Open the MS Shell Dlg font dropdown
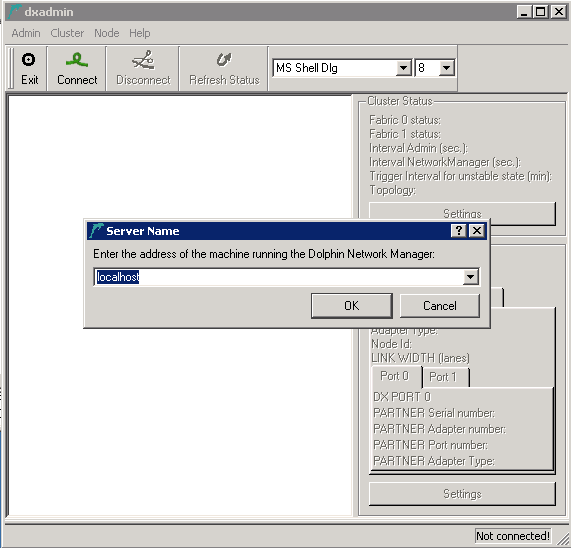This screenshot has width=571, height=548. pyautogui.click(x=403, y=68)
